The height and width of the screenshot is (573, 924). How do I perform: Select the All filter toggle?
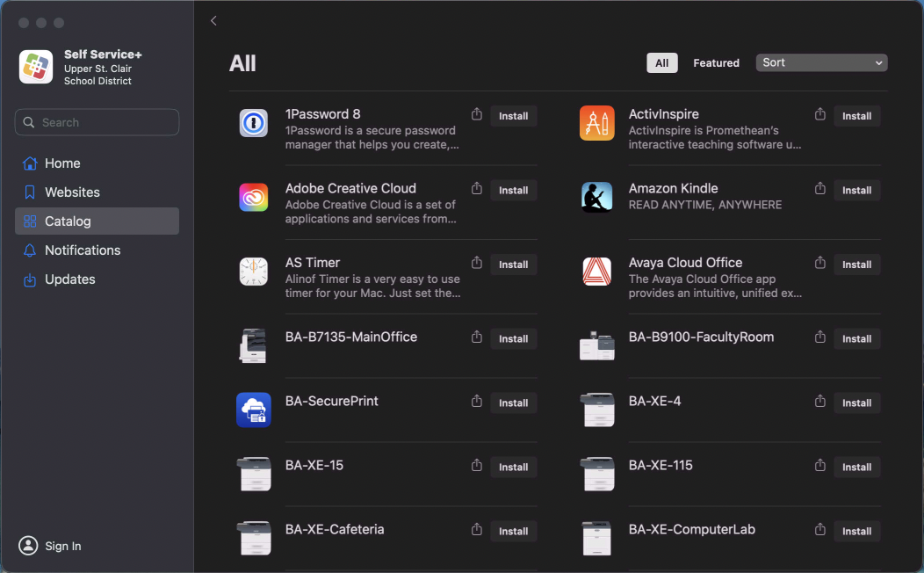click(662, 63)
